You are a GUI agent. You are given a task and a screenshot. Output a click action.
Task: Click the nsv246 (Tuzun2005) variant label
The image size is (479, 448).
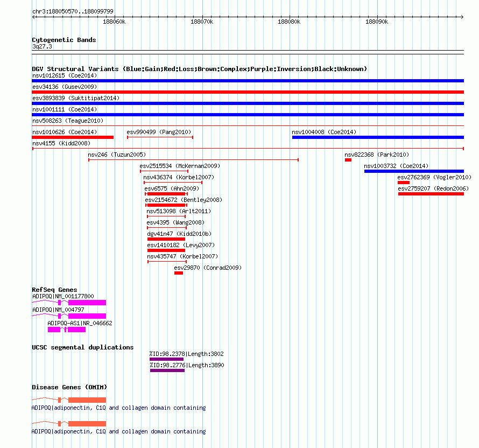click(117, 155)
